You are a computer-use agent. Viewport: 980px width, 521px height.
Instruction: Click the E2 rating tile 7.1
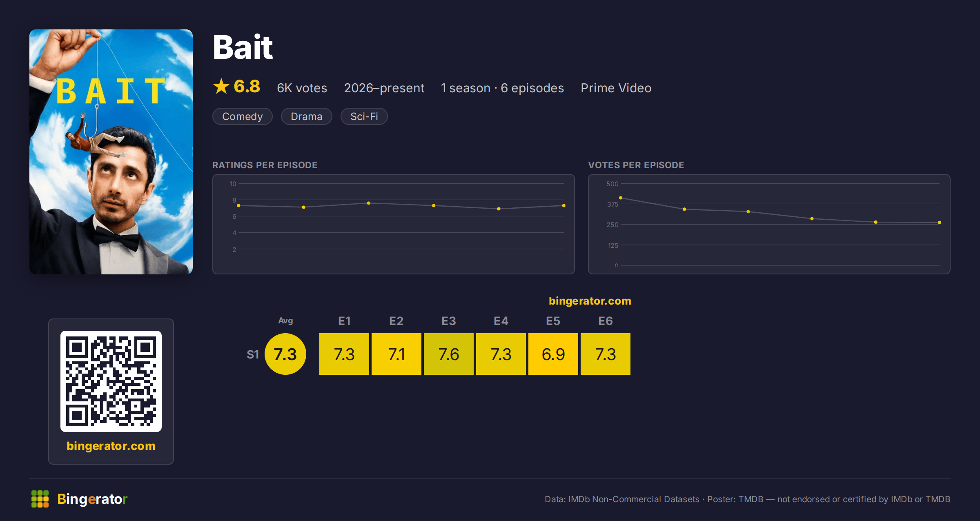(396, 354)
